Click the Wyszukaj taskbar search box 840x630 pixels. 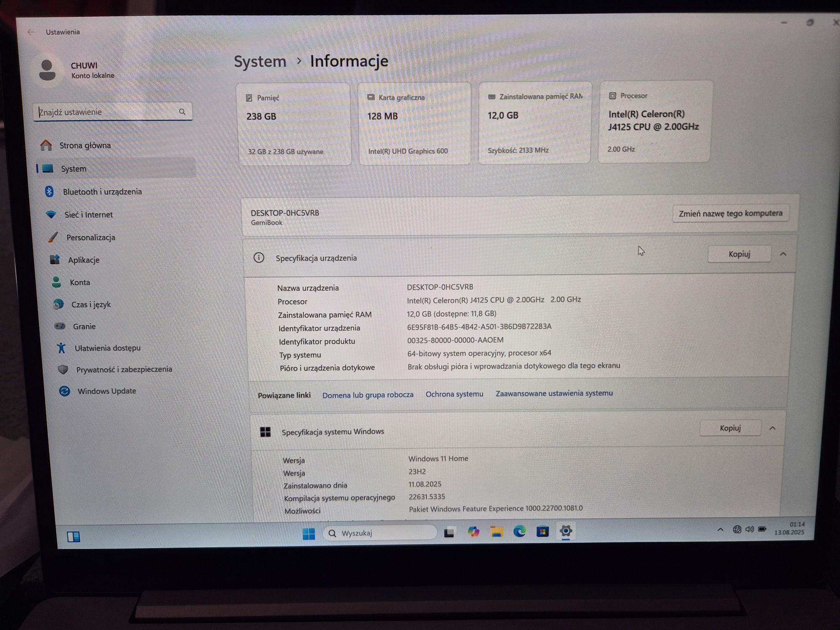tap(380, 533)
